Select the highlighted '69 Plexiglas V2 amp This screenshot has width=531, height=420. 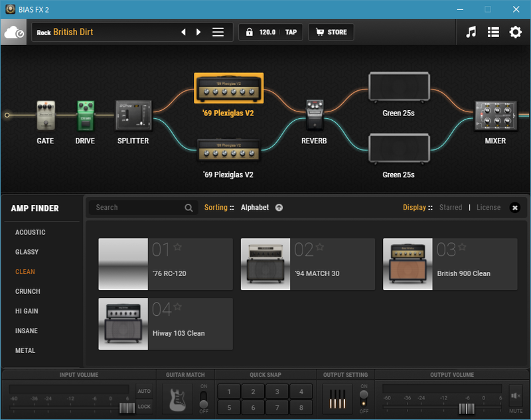click(x=228, y=88)
